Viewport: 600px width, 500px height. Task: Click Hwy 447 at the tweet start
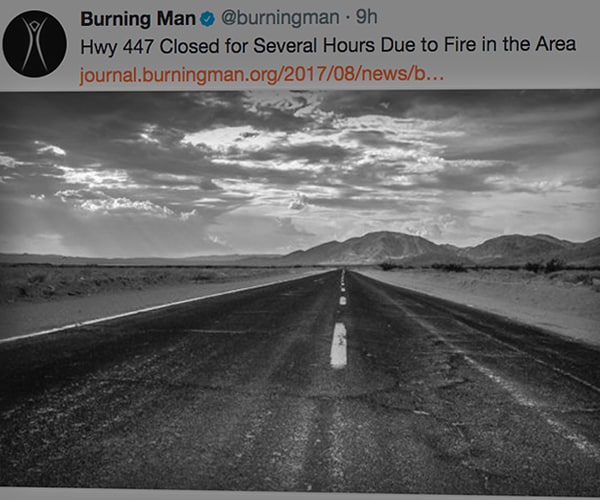click(117, 47)
